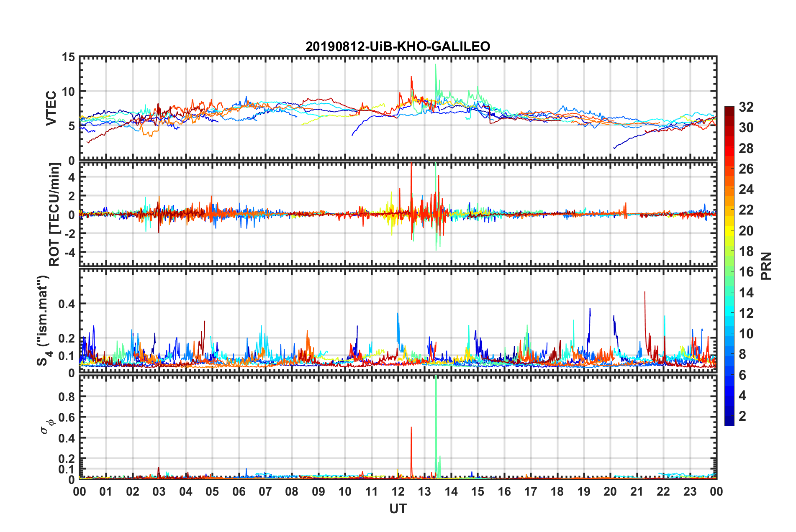Click the sigma-phi axis tick 0.6
The height and width of the screenshot is (532, 796).
(67, 417)
